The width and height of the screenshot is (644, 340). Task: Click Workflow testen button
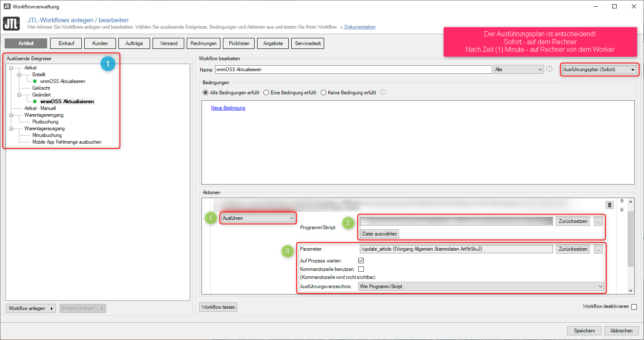click(218, 307)
